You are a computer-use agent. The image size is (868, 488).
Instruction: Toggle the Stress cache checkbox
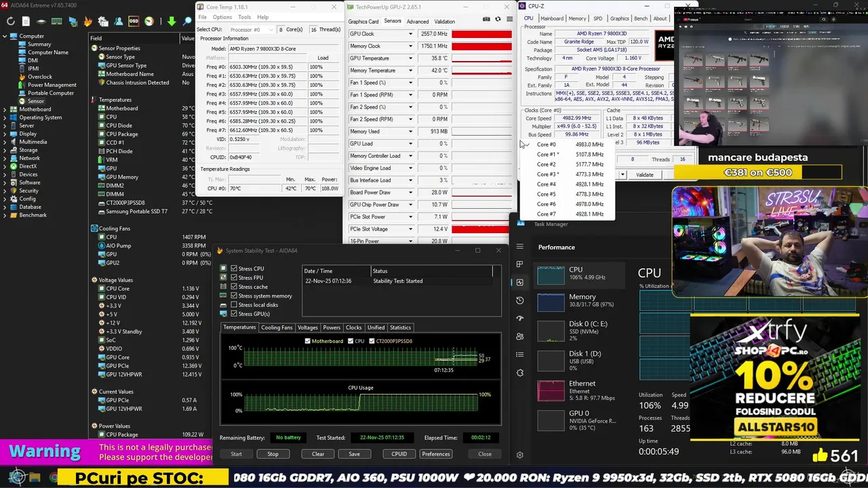tap(234, 287)
